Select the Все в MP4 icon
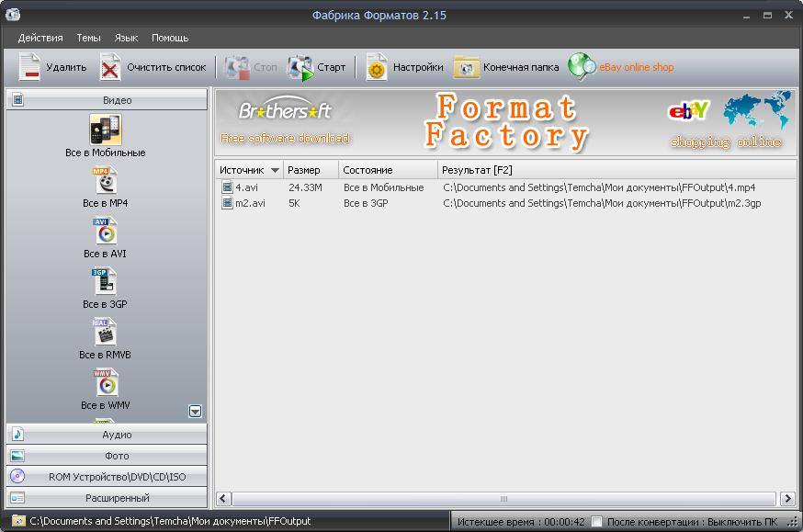This screenshot has width=803, height=532. click(105, 180)
